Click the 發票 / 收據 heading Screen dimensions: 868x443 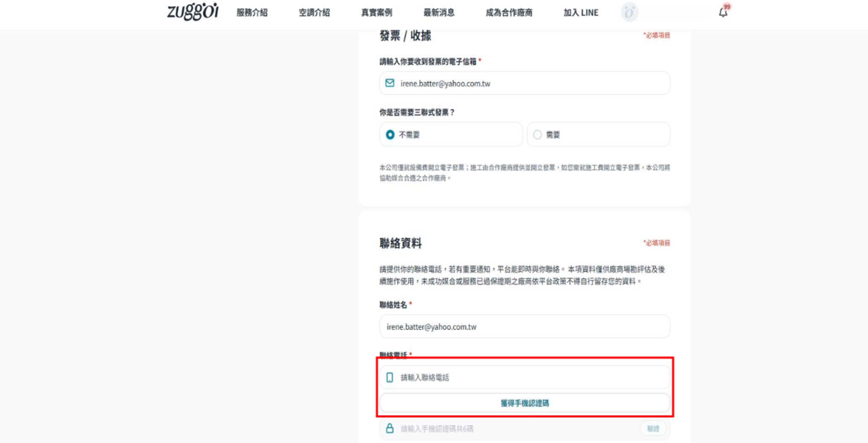coord(405,35)
